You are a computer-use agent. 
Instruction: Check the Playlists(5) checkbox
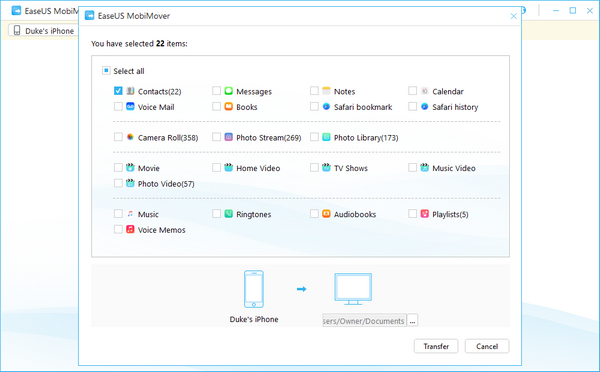412,214
